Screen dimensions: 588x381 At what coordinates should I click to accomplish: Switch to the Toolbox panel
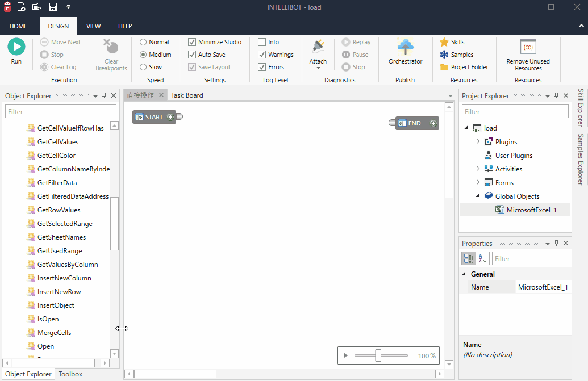pyautogui.click(x=69, y=374)
